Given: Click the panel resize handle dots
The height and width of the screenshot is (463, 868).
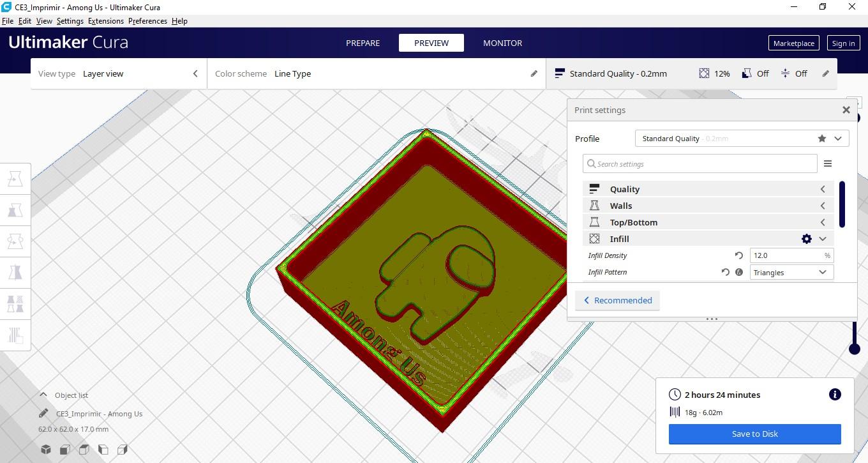Looking at the screenshot, I should [712, 319].
